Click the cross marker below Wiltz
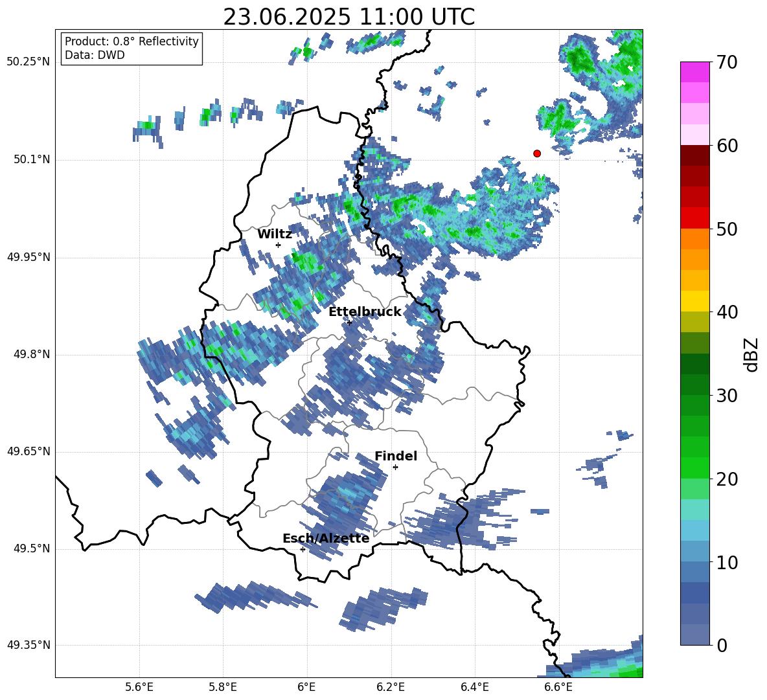Image resolution: width=767 pixels, height=700 pixels. (x=279, y=245)
